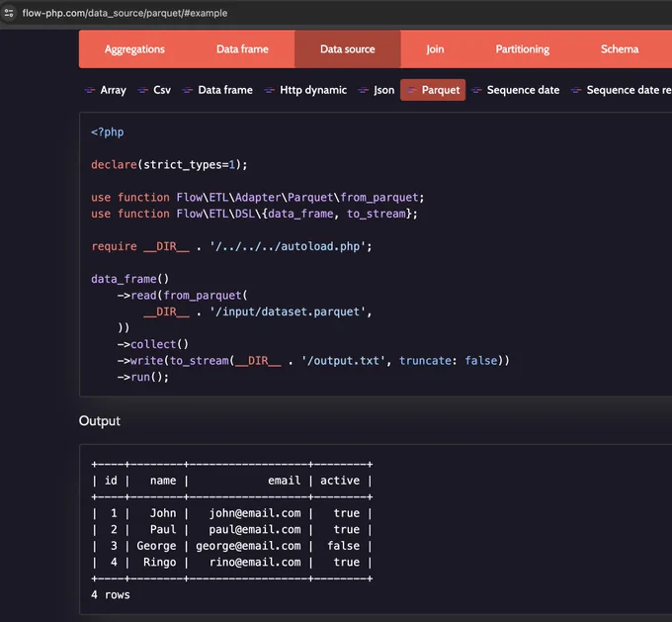Click the email column header

(x=285, y=481)
